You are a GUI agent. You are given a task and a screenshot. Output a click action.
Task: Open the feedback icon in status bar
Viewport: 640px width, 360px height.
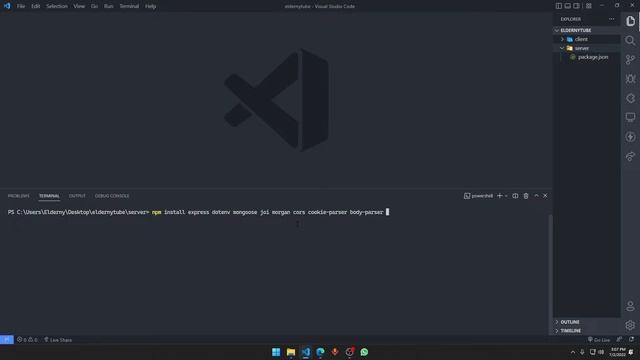(619, 340)
